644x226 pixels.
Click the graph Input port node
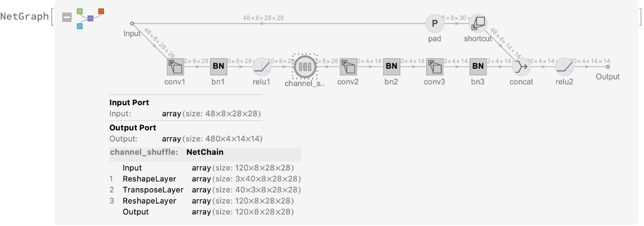[x=132, y=24]
